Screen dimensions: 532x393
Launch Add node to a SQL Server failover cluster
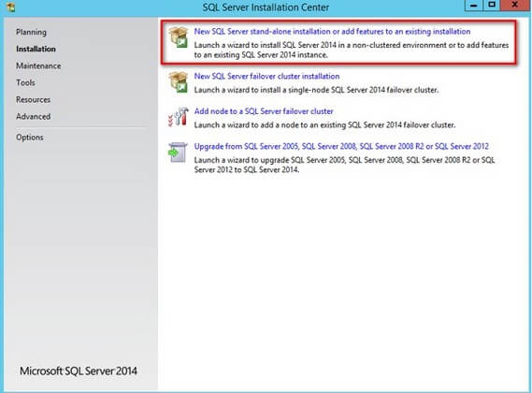pos(264,111)
